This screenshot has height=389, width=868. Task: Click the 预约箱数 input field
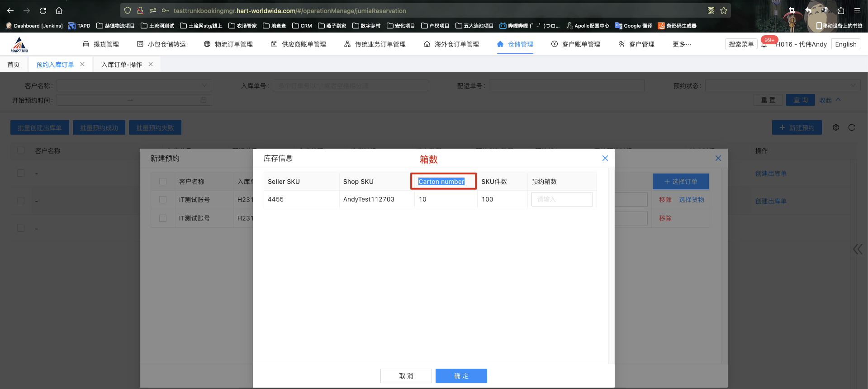[x=562, y=199]
